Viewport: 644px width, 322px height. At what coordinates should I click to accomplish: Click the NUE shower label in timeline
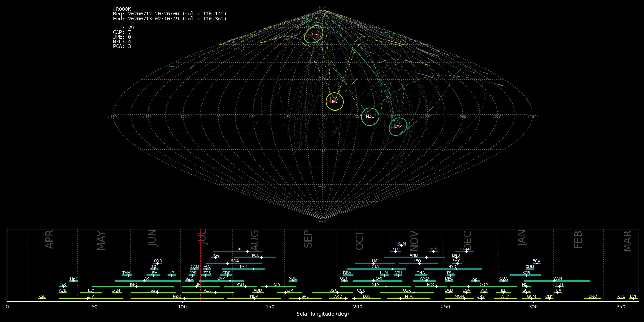pyautogui.click(x=293, y=279)
